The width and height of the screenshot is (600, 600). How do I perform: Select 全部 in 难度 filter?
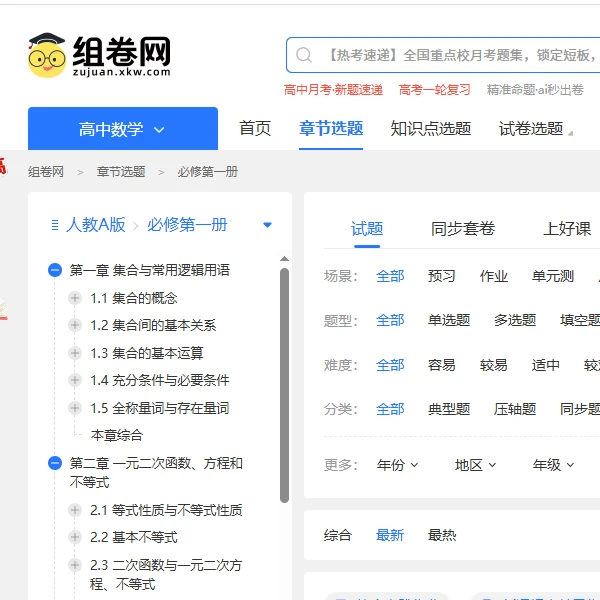coord(390,365)
